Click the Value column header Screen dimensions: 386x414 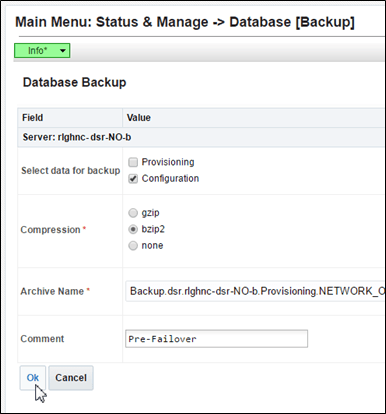[254, 118]
